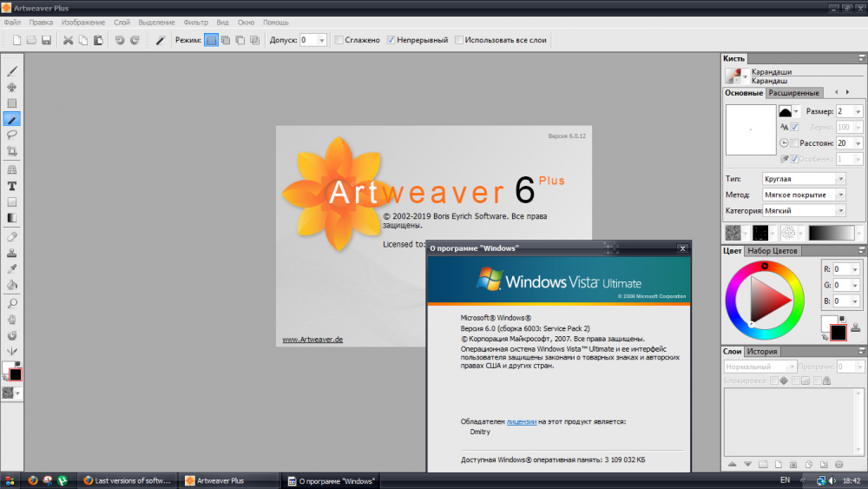
Task: Select the Hand pan tool
Action: (12, 319)
